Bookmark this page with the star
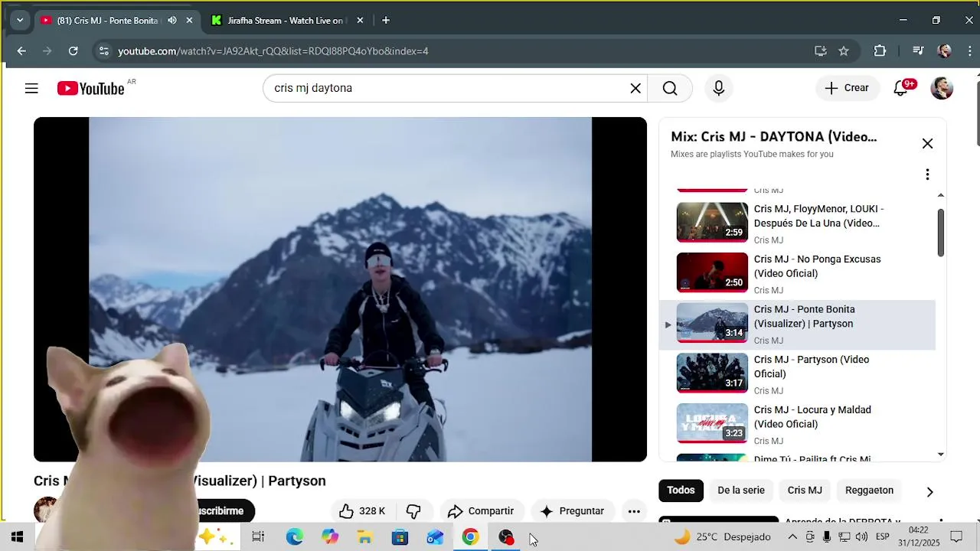This screenshot has width=980, height=551. [844, 51]
